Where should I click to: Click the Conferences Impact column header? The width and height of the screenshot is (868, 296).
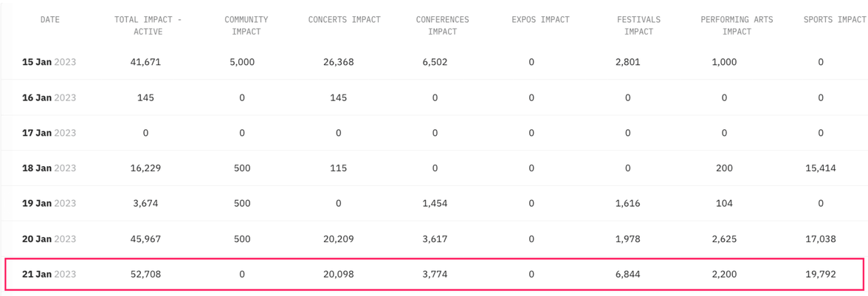(x=442, y=25)
